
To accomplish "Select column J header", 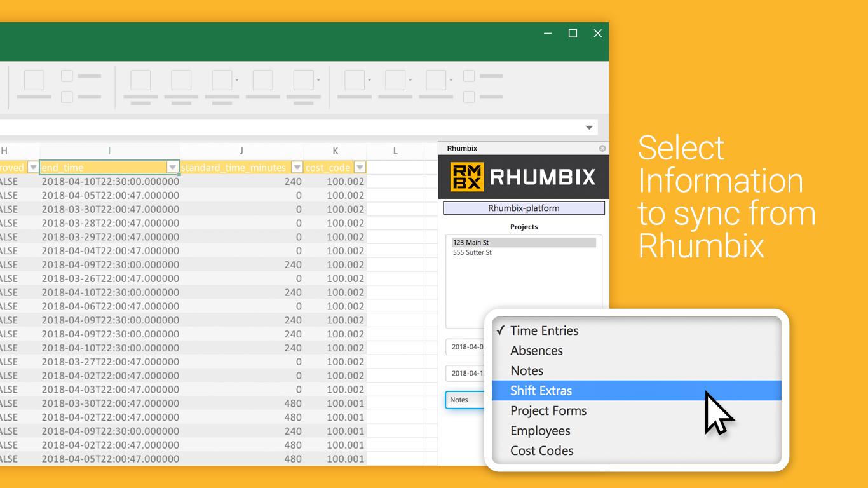I will [241, 151].
